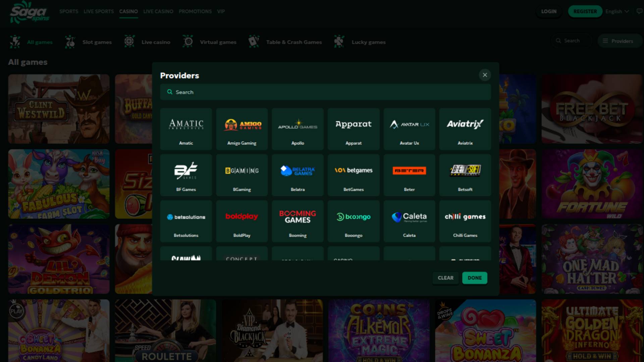Click CLEAR to reset provider filters
Screen dimensions: 644x362
(x=445, y=278)
